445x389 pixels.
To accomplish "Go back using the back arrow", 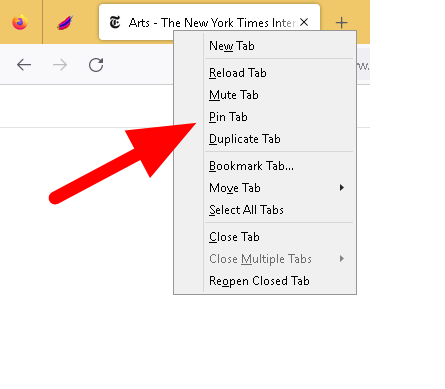I will tap(24, 65).
